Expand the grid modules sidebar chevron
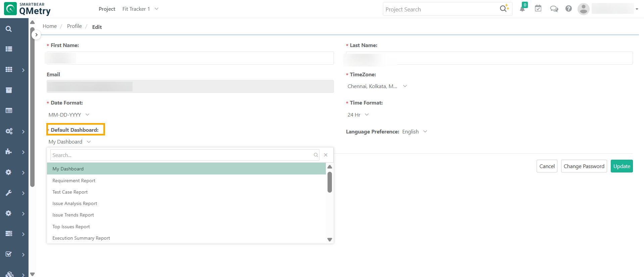Image resolution: width=644 pixels, height=277 pixels. coord(23,70)
